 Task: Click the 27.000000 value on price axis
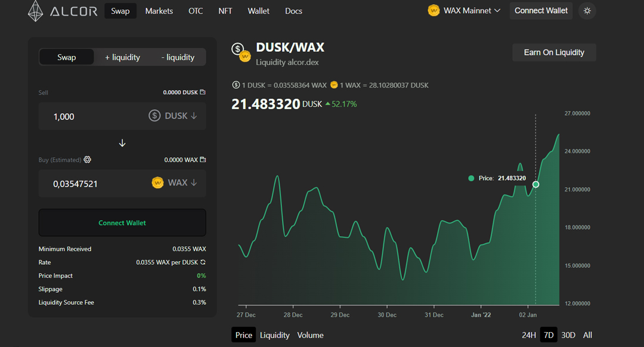577,113
